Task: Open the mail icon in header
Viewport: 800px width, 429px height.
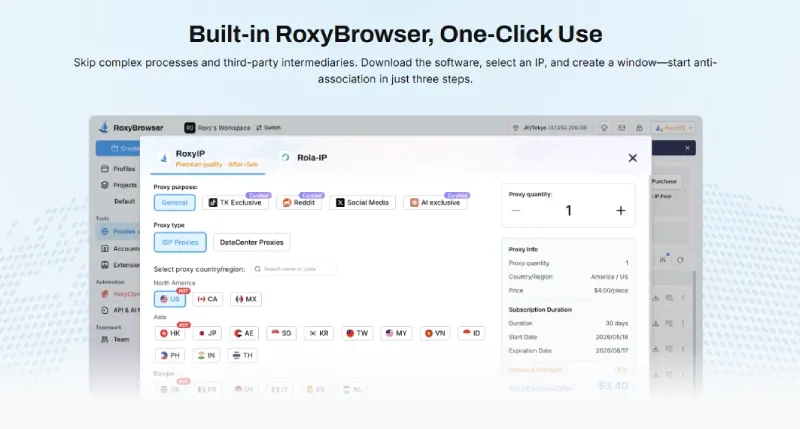Action: click(x=621, y=128)
